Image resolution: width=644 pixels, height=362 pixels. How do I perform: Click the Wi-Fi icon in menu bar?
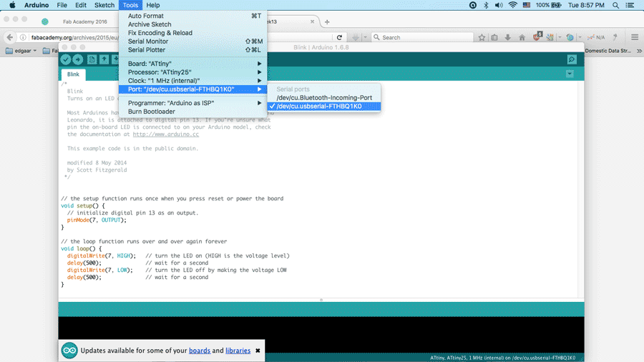click(512, 5)
